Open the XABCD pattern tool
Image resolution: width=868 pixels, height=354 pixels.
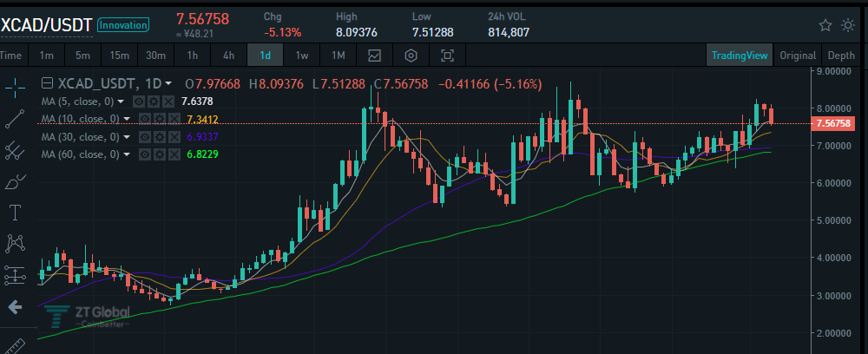pos(15,243)
